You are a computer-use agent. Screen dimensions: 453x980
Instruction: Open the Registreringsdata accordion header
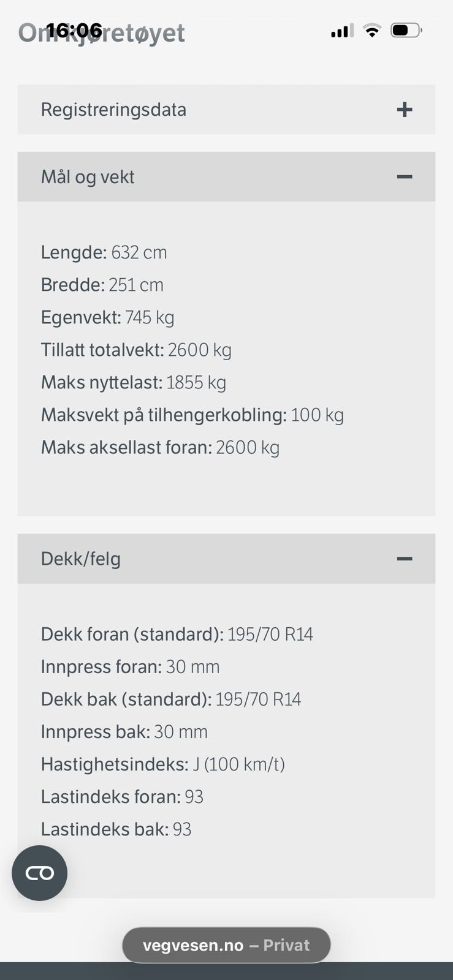pos(113,110)
